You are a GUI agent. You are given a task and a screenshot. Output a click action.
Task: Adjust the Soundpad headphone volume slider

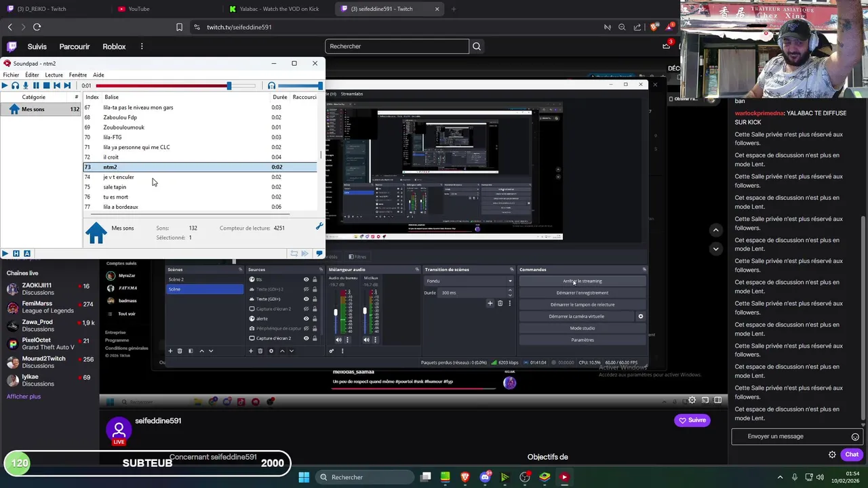click(x=299, y=85)
